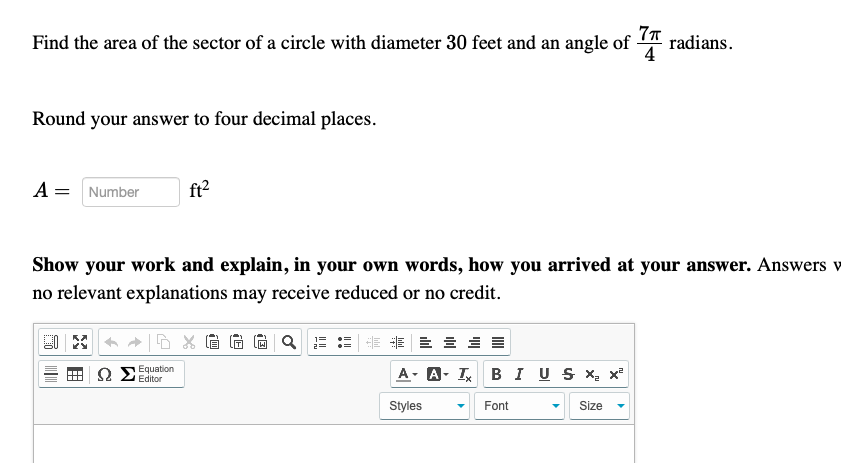Click the Paste clipboard icon
The width and height of the screenshot is (841, 463).
tap(212, 342)
